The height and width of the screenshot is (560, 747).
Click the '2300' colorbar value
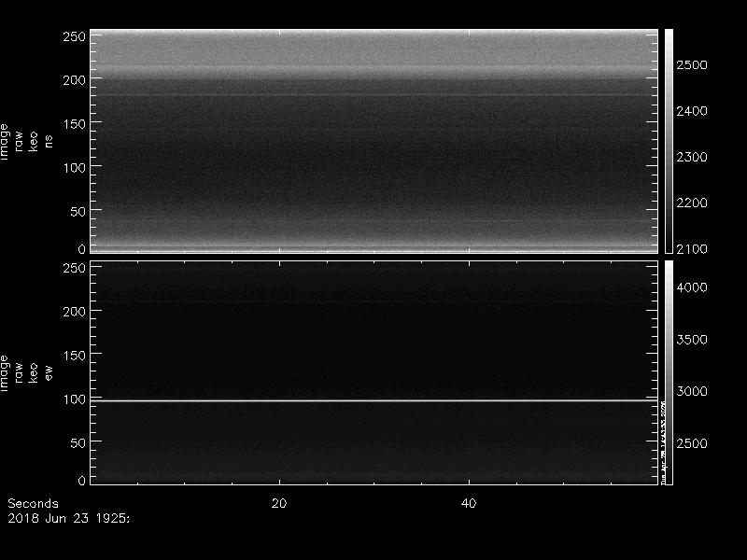tap(692, 157)
